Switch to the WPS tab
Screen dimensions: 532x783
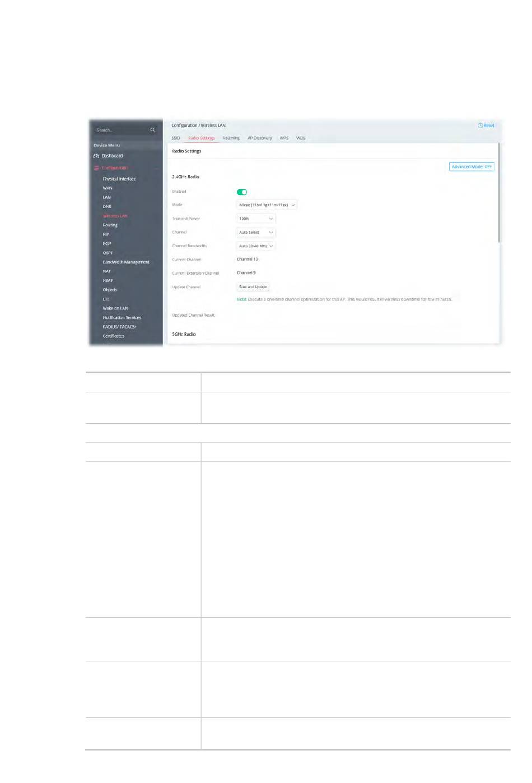(x=284, y=138)
